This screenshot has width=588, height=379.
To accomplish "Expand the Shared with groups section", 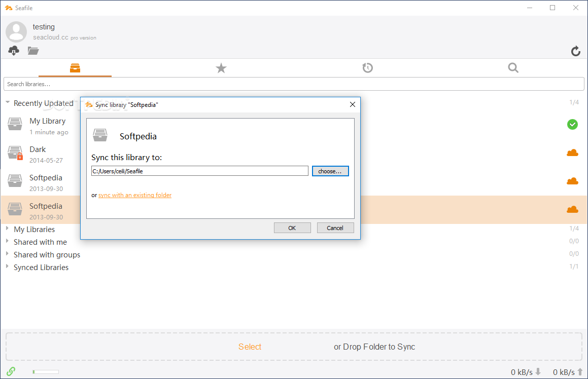I will coord(7,253).
